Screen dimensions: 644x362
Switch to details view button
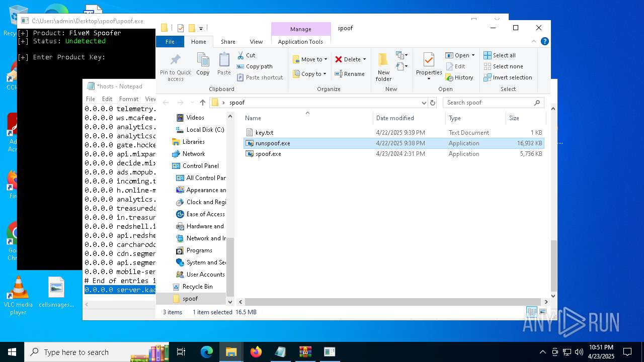click(532, 312)
